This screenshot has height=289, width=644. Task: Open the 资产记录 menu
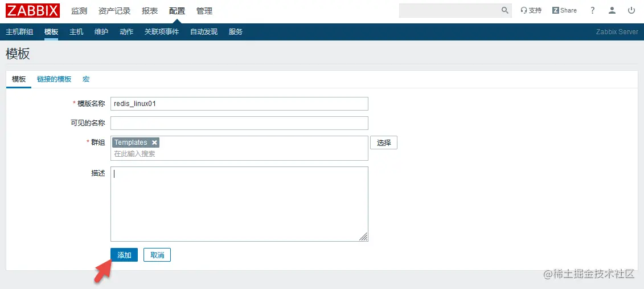pyautogui.click(x=114, y=11)
